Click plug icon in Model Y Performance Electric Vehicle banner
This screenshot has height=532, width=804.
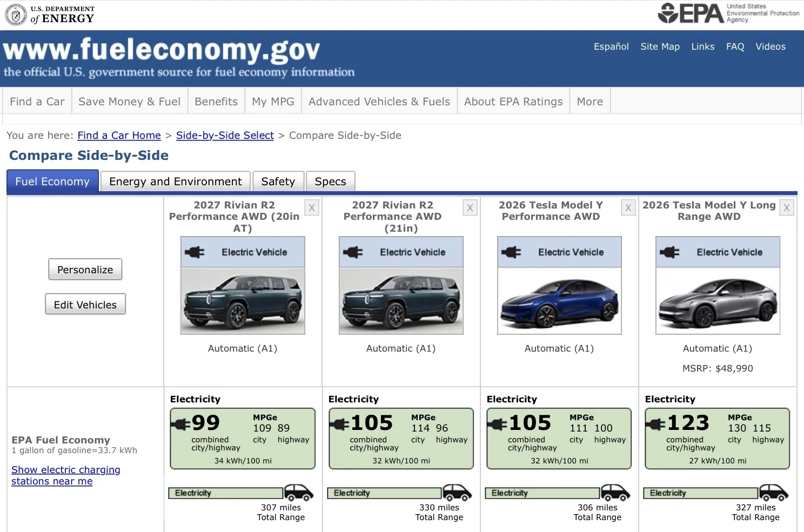(x=511, y=252)
